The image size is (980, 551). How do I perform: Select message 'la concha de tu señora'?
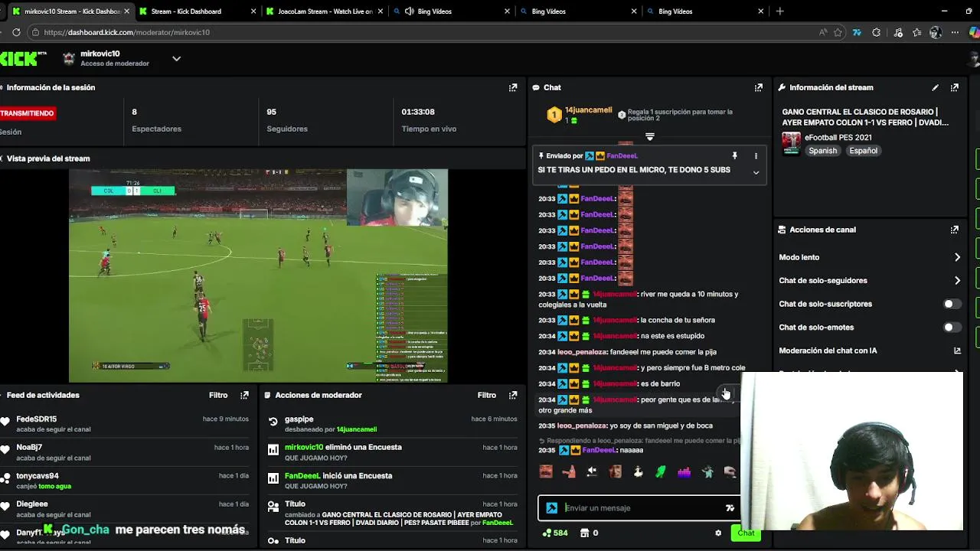click(x=678, y=320)
